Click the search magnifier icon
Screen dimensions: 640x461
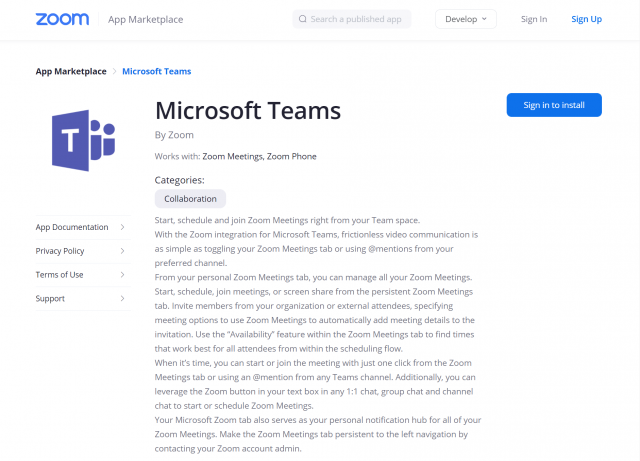pos(302,19)
